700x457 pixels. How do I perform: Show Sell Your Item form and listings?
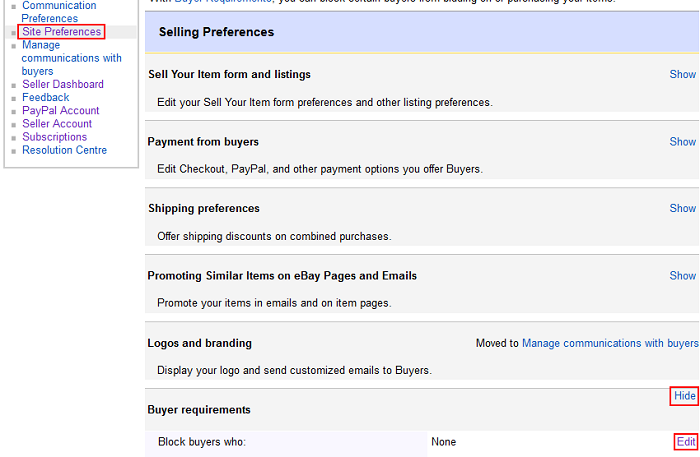[683, 75]
